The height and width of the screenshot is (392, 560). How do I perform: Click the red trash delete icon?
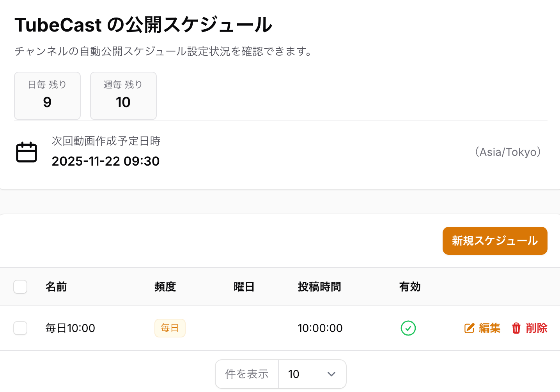pyautogui.click(x=516, y=328)
